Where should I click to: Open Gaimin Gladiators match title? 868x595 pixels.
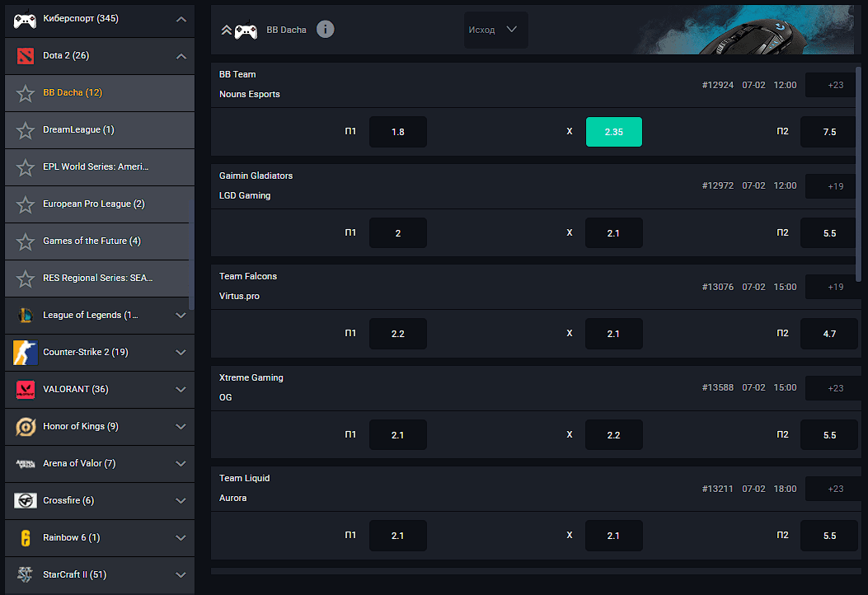tap(256, 176)
